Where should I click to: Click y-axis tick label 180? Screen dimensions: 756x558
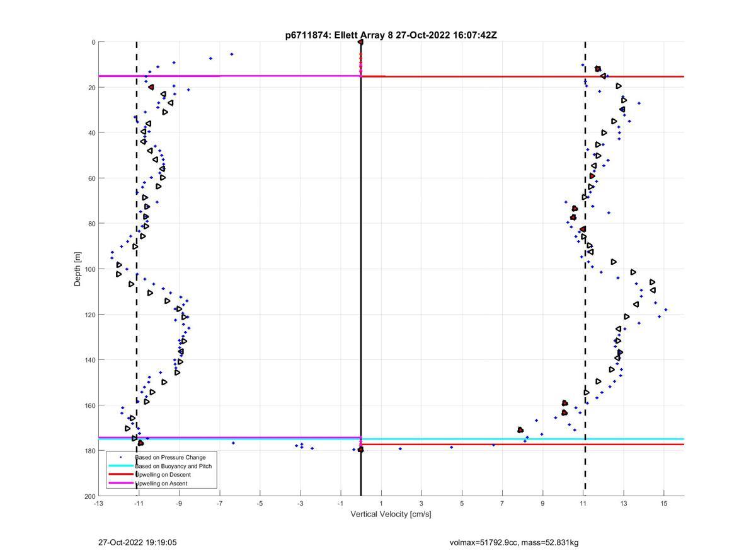pyautogui.click(x=89, y=451)
